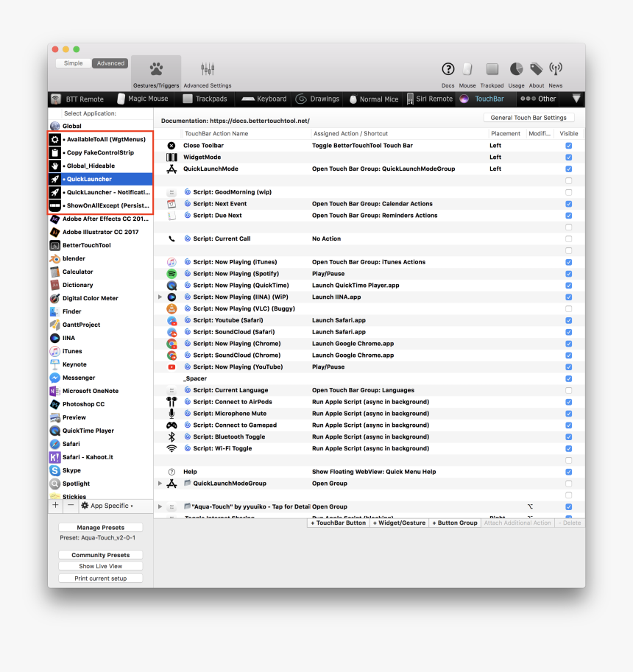The height and width of the screenshot is (672, 633).
Task: Open the Gestures/Triggers paw icon
Action: 156,69
